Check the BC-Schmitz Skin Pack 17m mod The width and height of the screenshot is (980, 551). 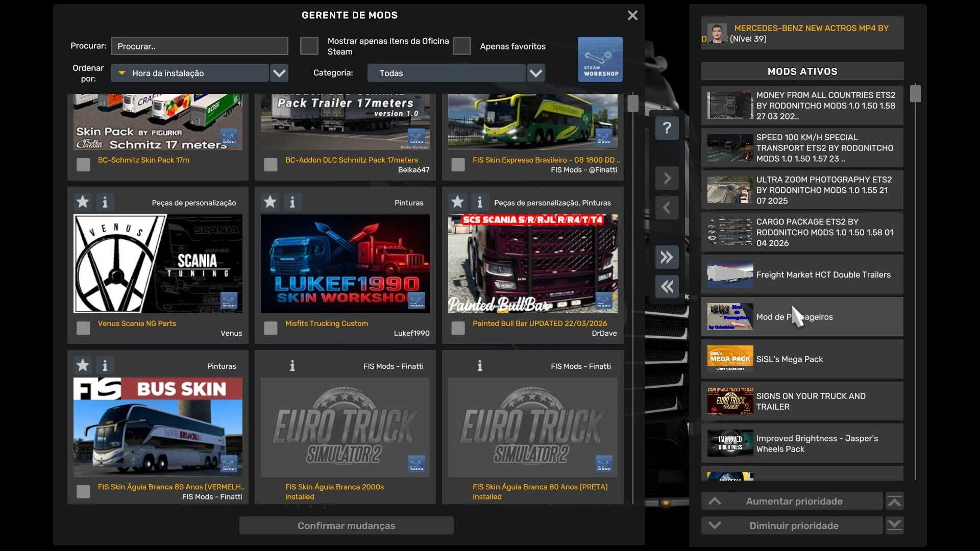(83, 164)
